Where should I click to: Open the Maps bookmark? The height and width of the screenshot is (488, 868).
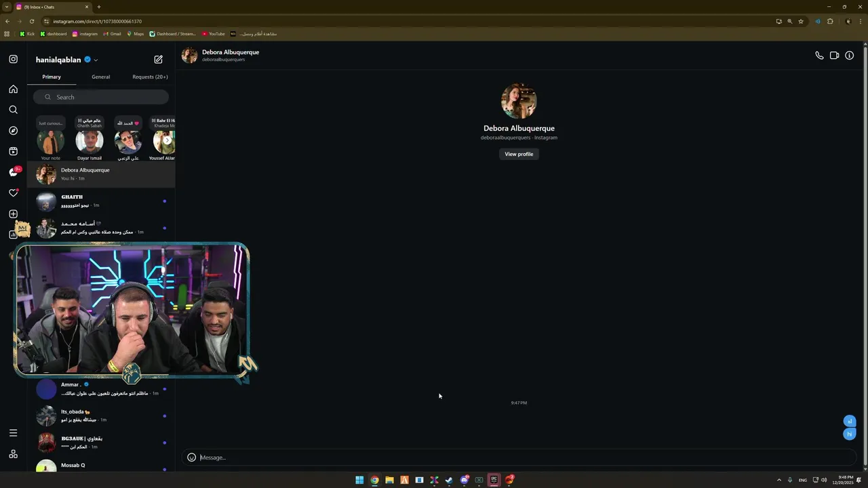(x=136, y=34)
